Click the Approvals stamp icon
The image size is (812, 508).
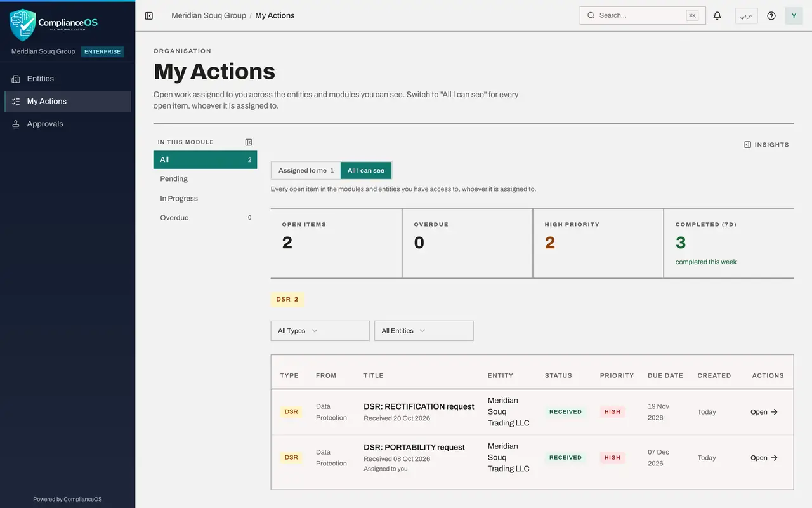click(x=16, y=124)
